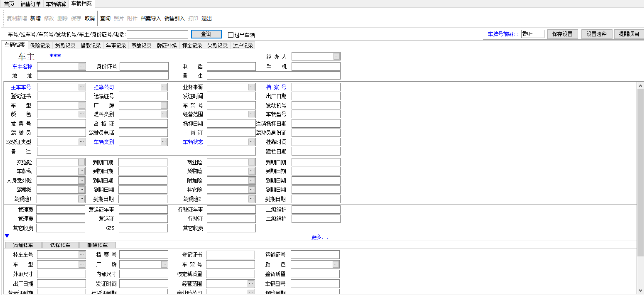Open the 其它险 lookup ellipsis button

[252, 190]
